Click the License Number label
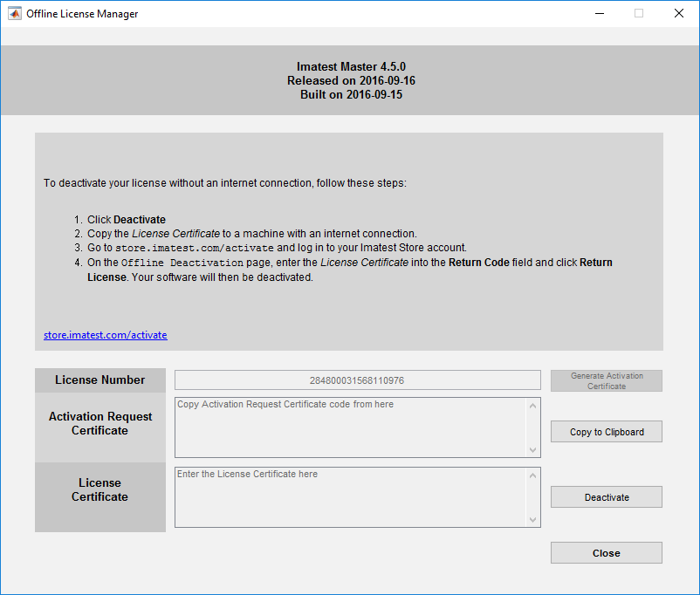This screenshot has height=595, width=700. [100, 380]
